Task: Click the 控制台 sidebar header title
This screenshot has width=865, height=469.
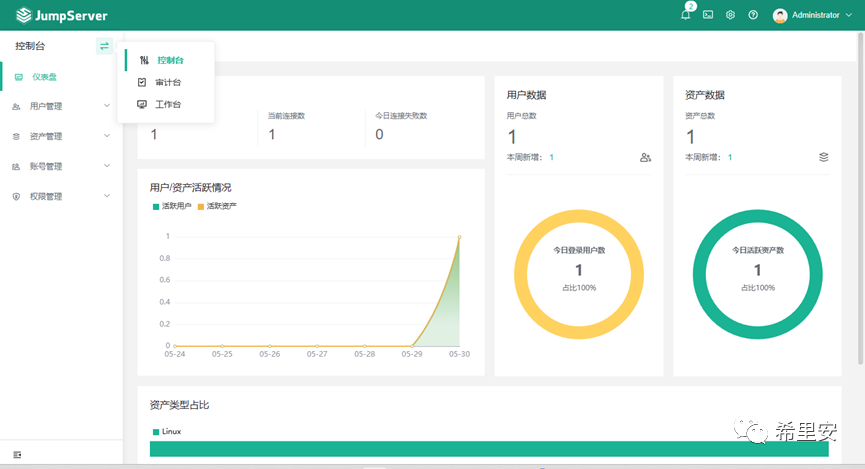Action: pyautogui.click(x=30, y=46)
